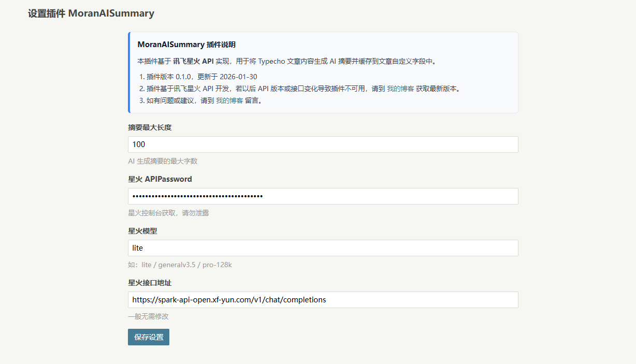Viewport: 636px width, 364px height.
Task: Click the 星火模型 field label
Action: click(142, 231)
